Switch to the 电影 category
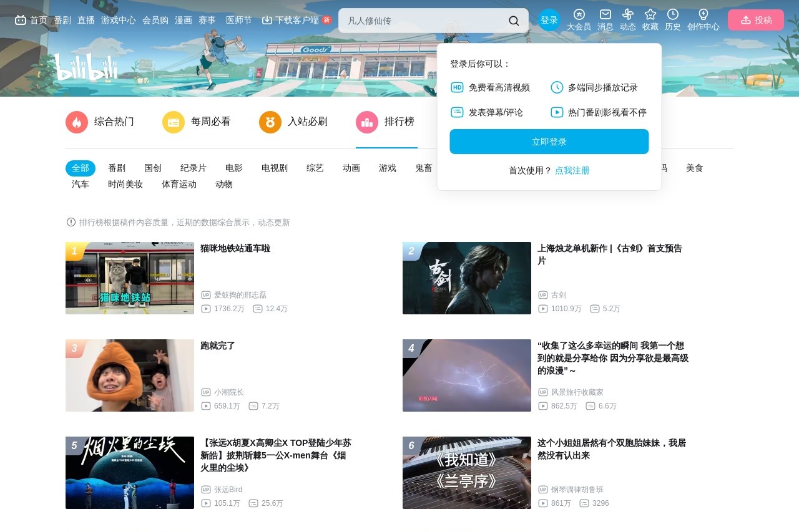 coord(233,168)
